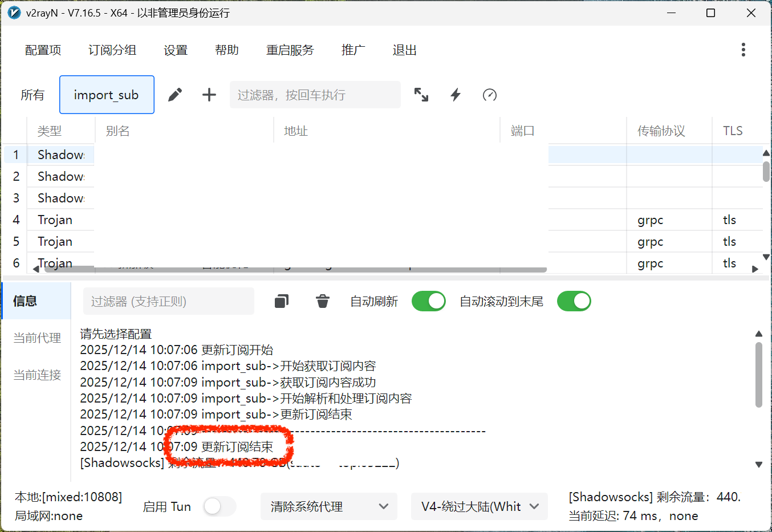This screenshot has width=772, height=532.
Task: Edit the import_sub subscription group
Action: 175,95
